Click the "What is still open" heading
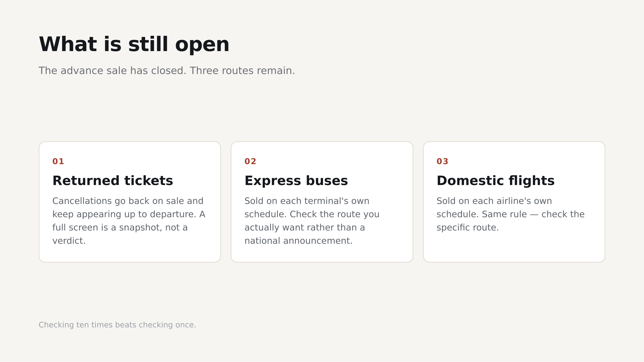This screenshot has width=644, height=362. coord(134,44)
